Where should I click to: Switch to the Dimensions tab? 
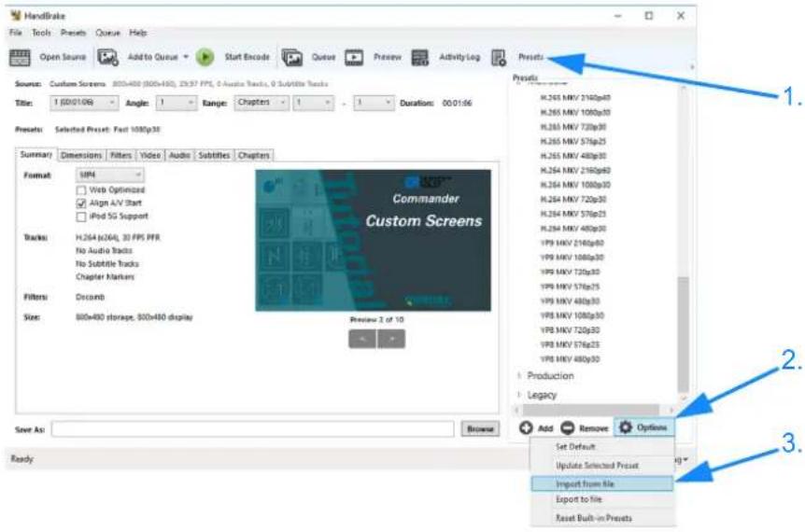pyautogui.click(x=81, y=156)
